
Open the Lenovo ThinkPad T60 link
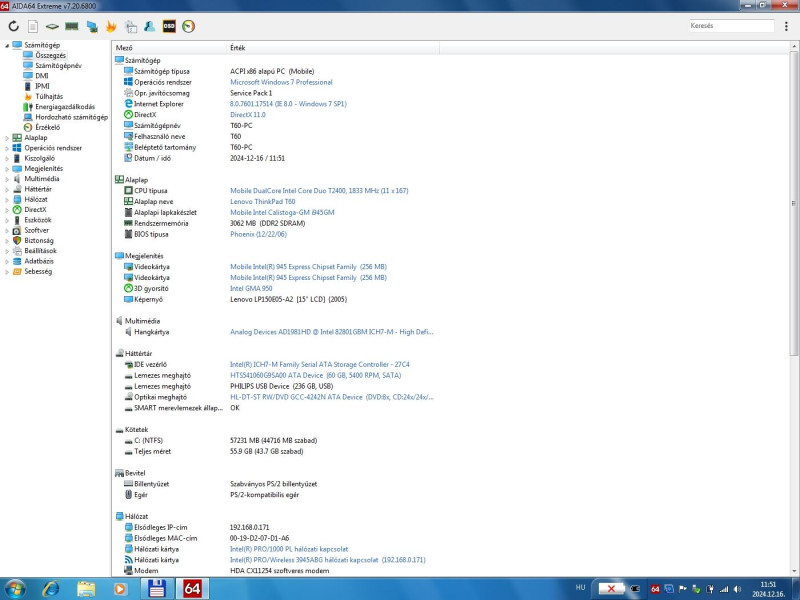[262, 202]
